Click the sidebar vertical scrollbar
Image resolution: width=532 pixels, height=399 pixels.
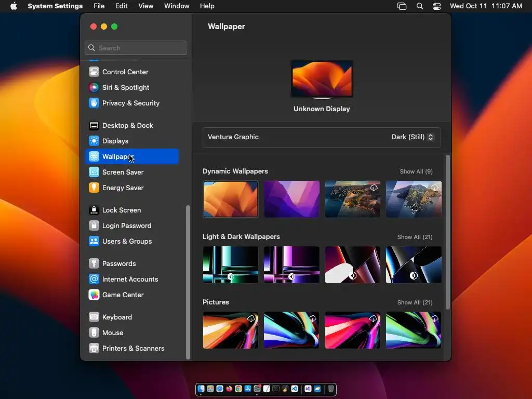188,282
